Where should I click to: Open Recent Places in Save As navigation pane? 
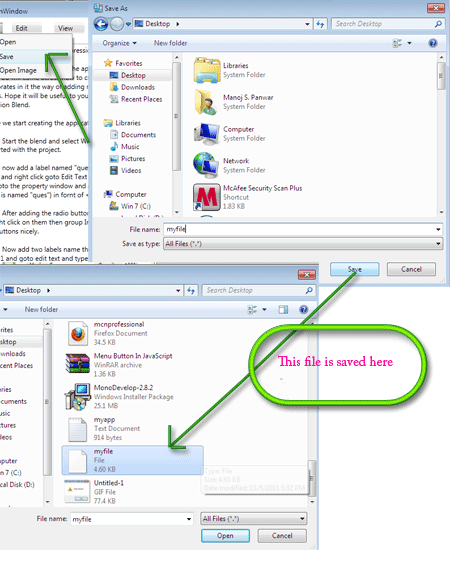(136, 99)
